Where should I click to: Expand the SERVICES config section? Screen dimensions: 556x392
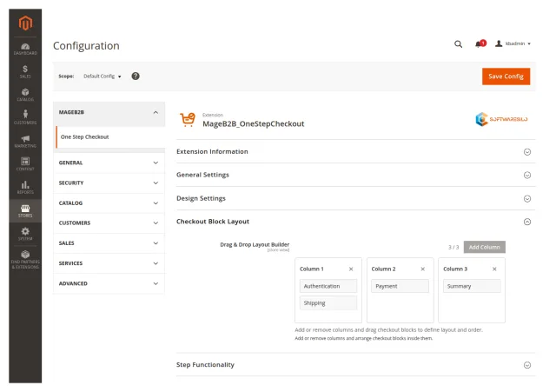coord(109,263)
